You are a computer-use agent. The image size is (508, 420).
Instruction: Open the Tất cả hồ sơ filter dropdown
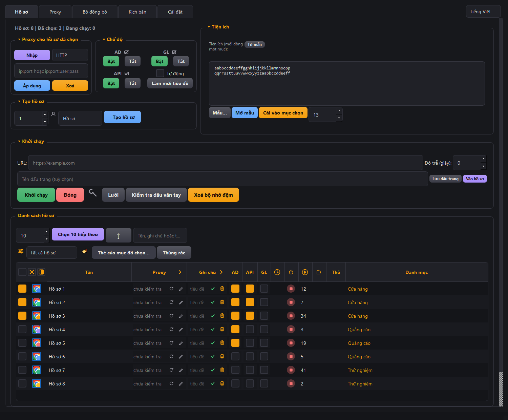tap(52, 253)
